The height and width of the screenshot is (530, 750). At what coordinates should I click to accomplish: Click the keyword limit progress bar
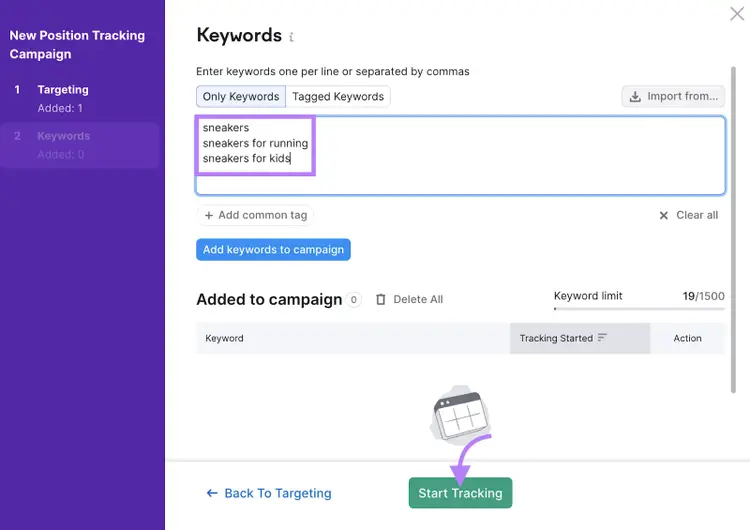pyautogui.click(x=639, y=309)
